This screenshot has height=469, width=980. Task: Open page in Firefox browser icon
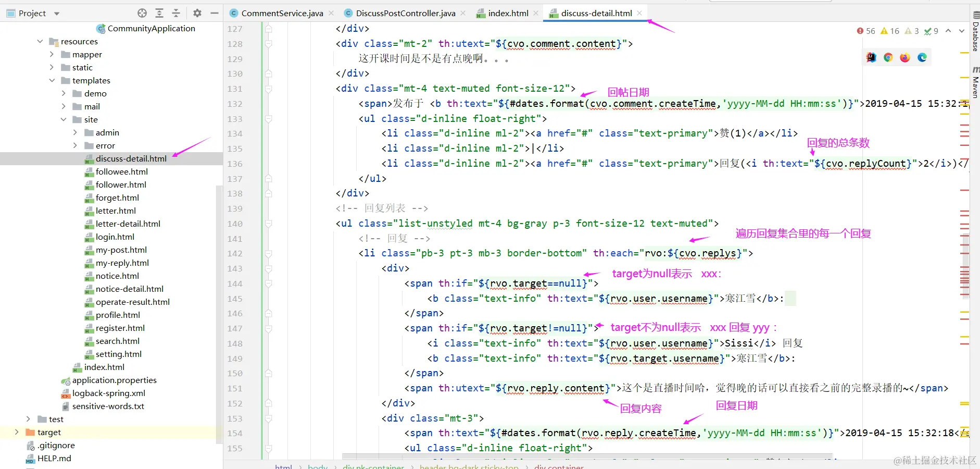click(905, 57)
